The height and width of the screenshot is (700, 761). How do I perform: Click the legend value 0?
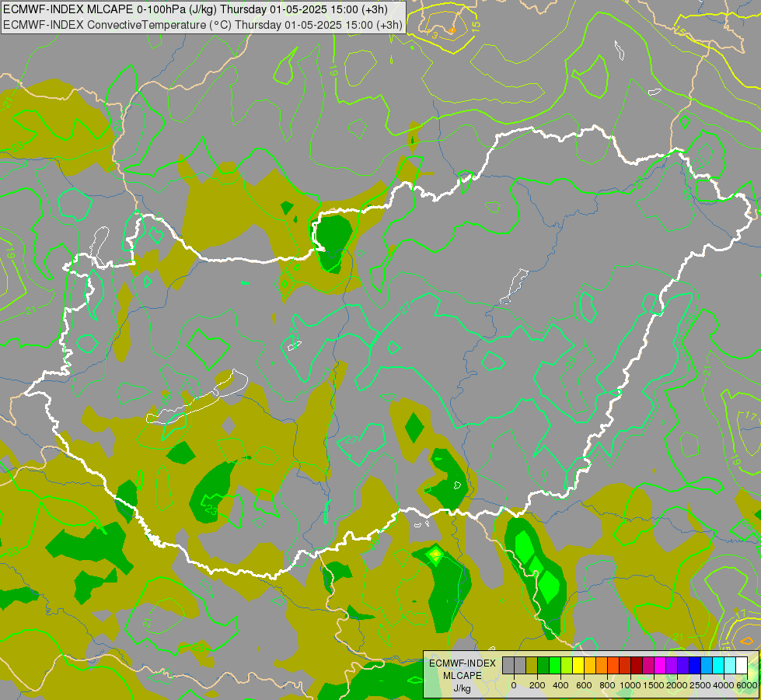514,685
